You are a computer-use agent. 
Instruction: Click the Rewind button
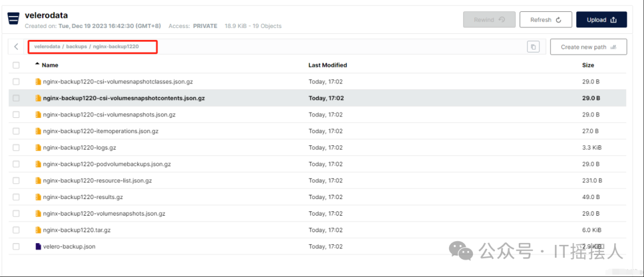(489, 20)
